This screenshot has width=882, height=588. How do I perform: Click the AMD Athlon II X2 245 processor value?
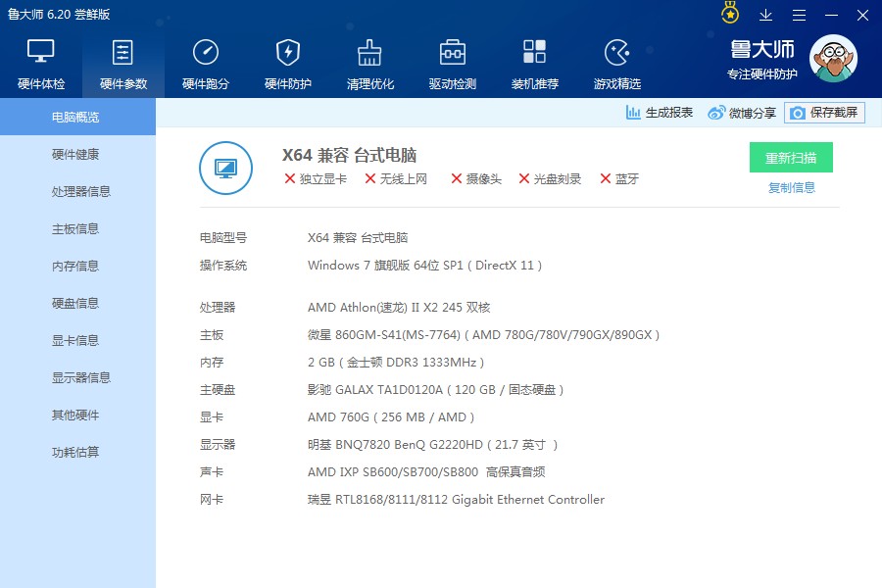(399, 307)
